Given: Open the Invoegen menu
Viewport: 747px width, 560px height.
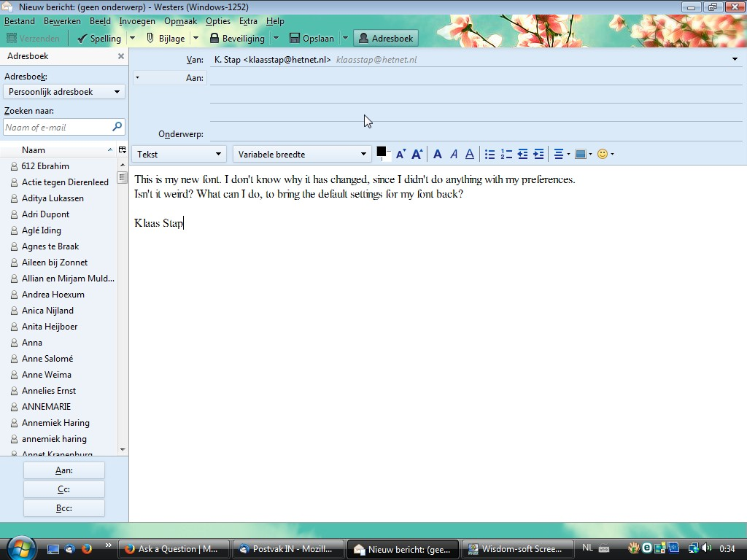Looking at the screenshot, I should click(137, 21).
